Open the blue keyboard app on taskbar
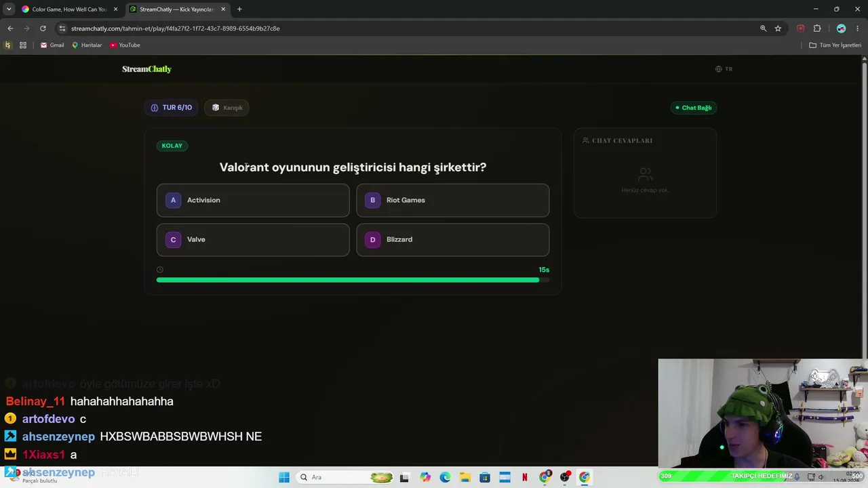This screenshot has height=488, width=868. tap(505, 477)
